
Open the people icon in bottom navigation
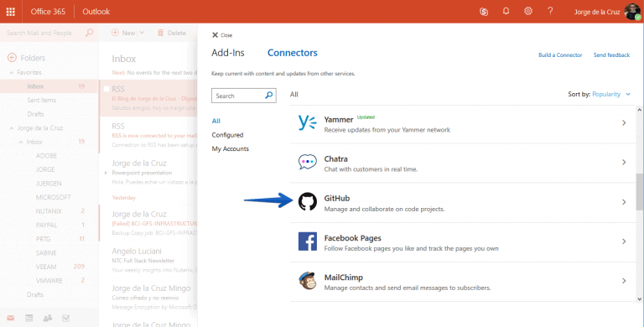[48, 318]
